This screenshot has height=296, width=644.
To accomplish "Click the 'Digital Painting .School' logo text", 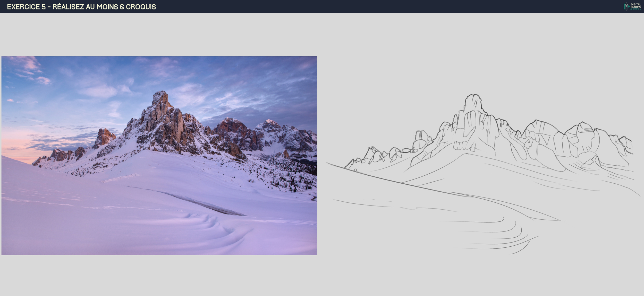I will tap(636, 6).
